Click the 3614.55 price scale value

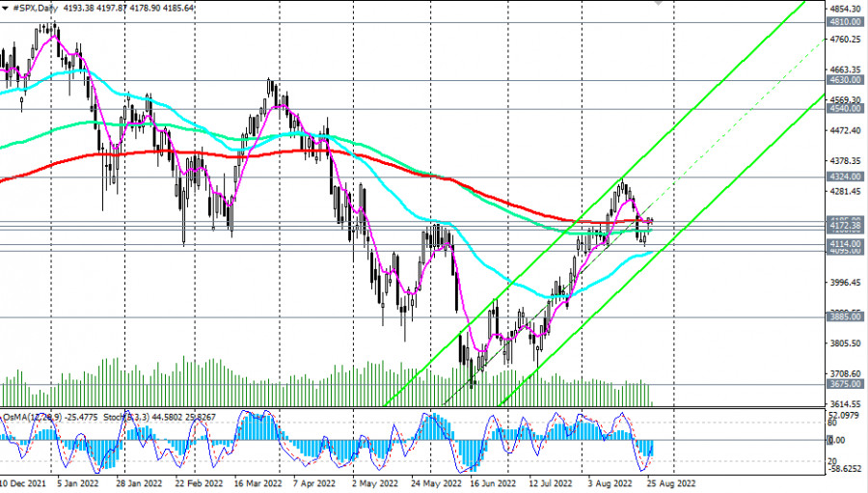[x=846, y=404]
